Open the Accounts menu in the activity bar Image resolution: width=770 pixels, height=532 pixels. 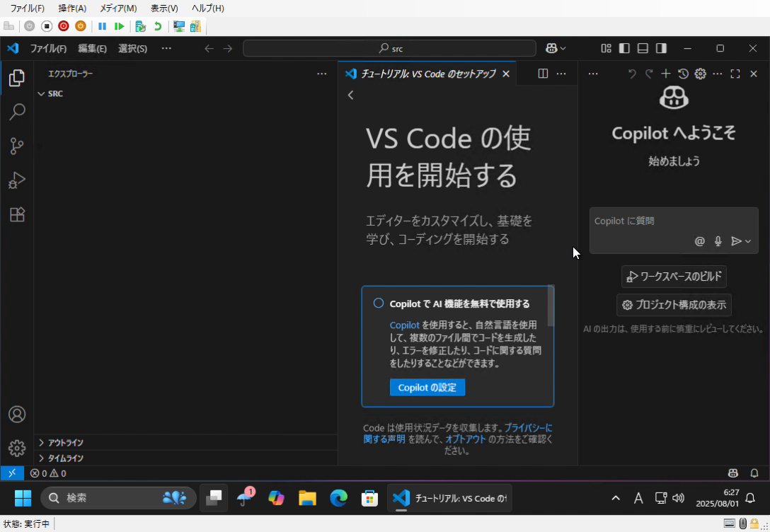(x=17, y=415)
